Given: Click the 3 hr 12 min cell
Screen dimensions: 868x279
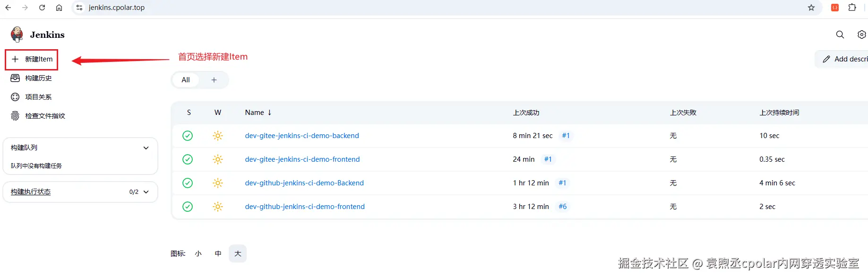Looking at the screenshot, I should pos(531,207).
